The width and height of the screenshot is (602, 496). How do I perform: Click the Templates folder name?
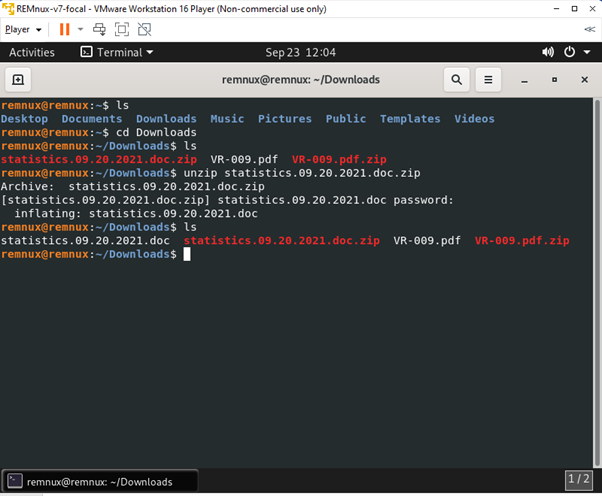(x=410, y=119)
